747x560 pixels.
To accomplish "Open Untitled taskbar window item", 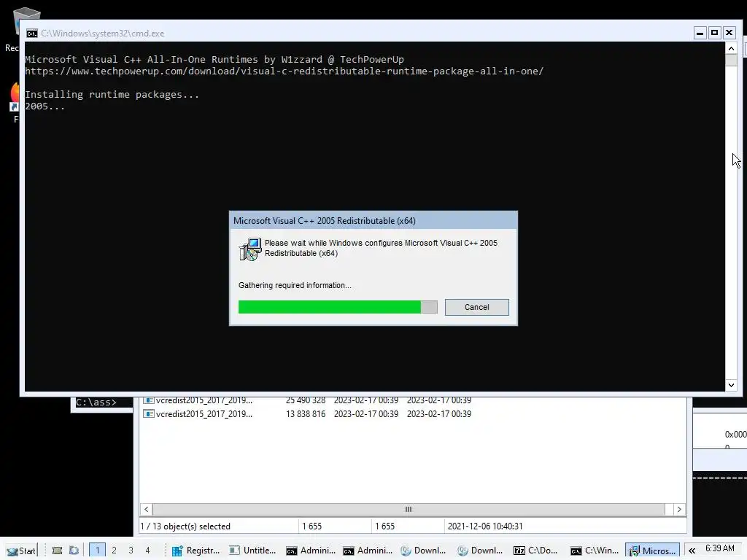I will 252,551.
